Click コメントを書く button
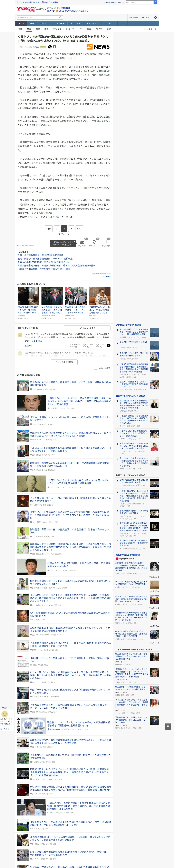 point(87,328)
